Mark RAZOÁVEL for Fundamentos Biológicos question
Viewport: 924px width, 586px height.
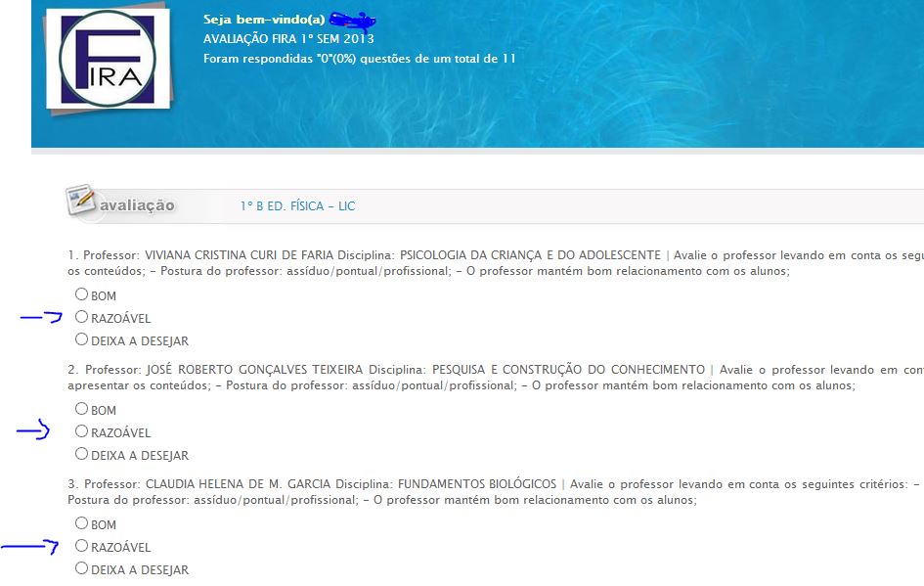(x=81, y=545)
